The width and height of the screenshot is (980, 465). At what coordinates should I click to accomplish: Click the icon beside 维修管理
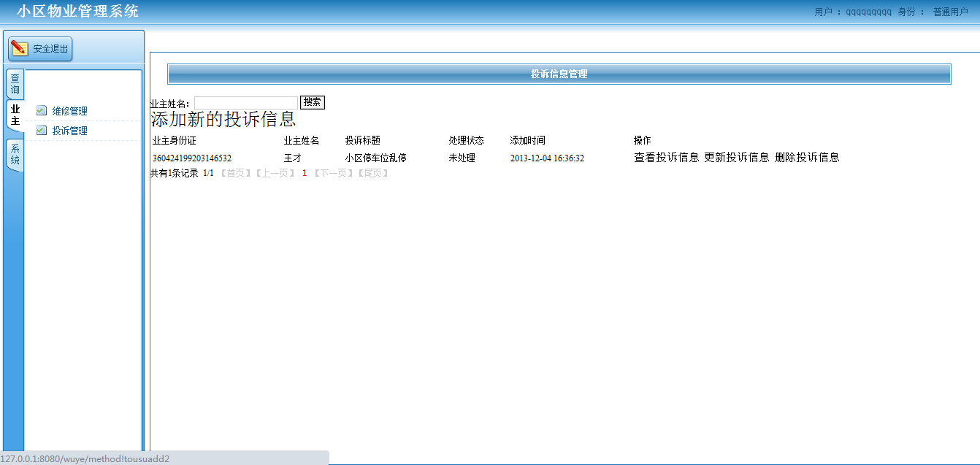(42, 111)
